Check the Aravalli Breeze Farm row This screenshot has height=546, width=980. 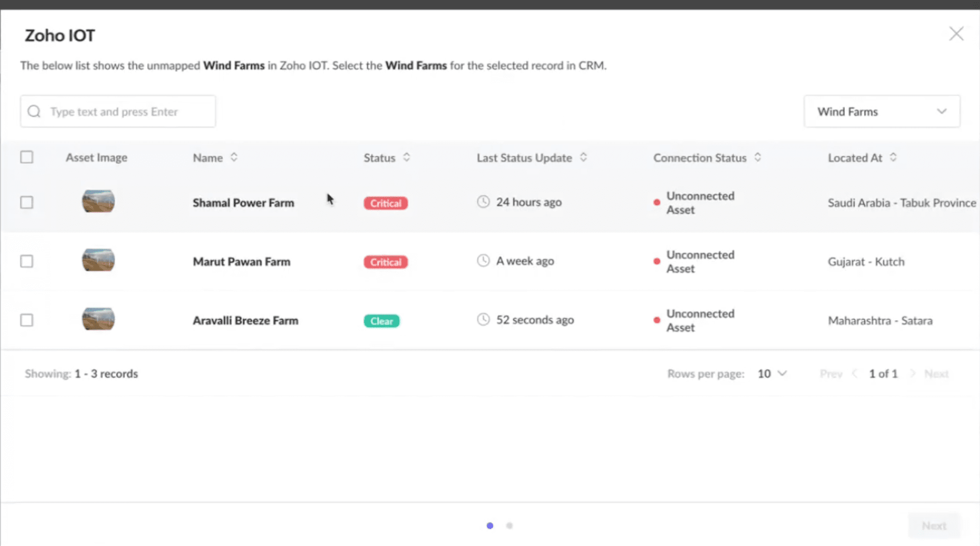[x=27, y=320]
